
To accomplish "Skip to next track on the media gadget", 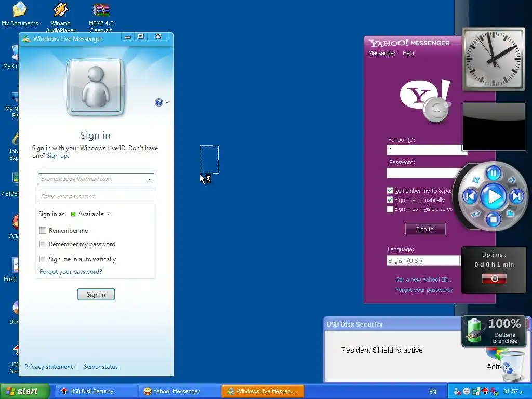I will click(517, 196).
